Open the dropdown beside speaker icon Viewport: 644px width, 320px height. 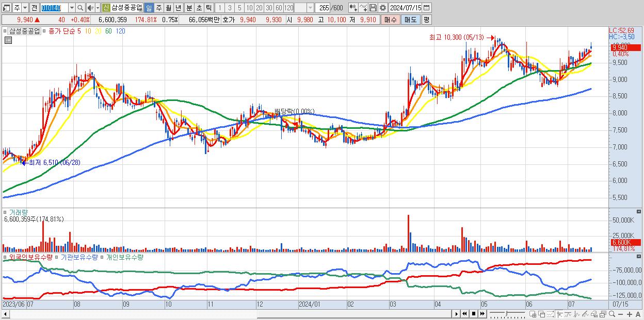coord(98,8)
